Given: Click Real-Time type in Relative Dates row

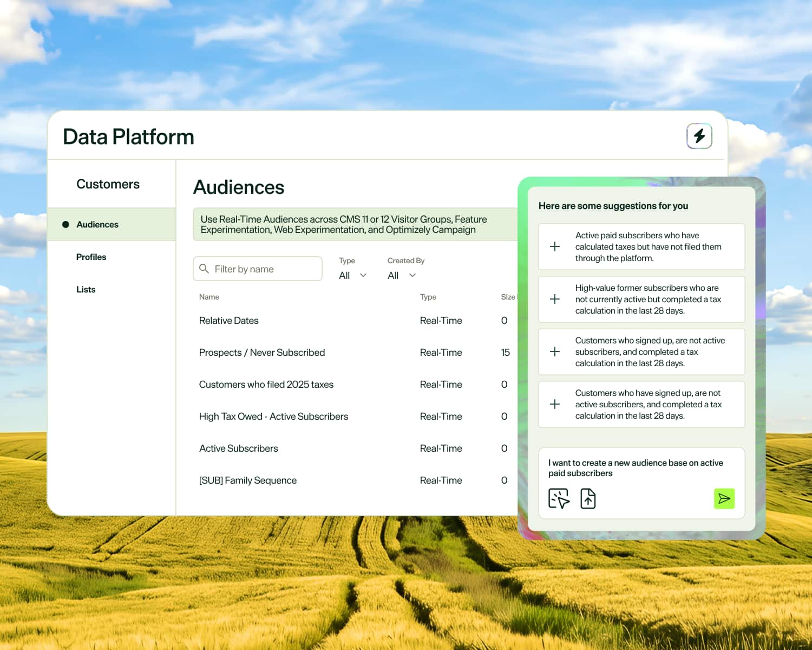Looking at the screenshot, I should [x=441, y=321].
